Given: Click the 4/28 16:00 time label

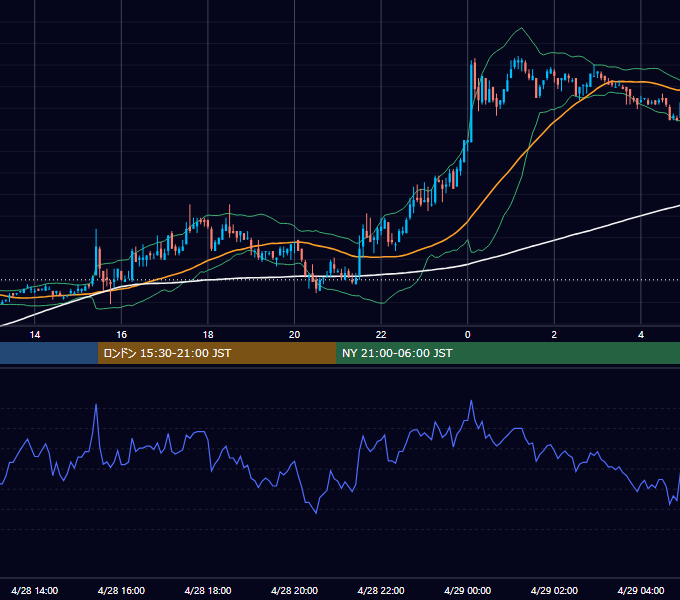Looking at the screenshot, I should point(121,590).
